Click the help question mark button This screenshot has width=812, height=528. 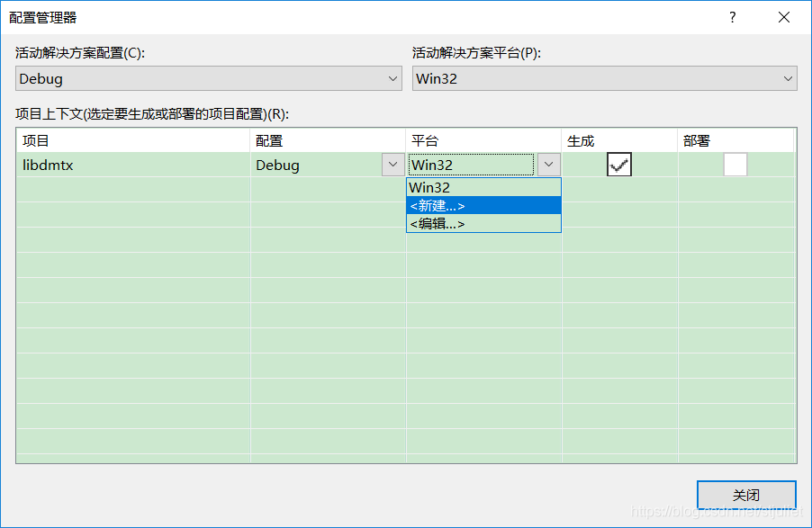click(x=733, y=17)
